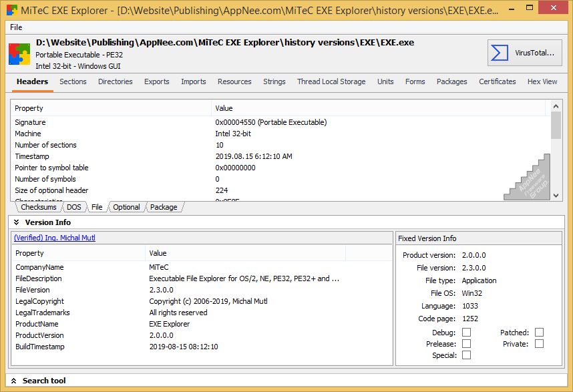The image size is (573, 392).
Task: Click the File OS value Win32
Action: coord(471,293)
